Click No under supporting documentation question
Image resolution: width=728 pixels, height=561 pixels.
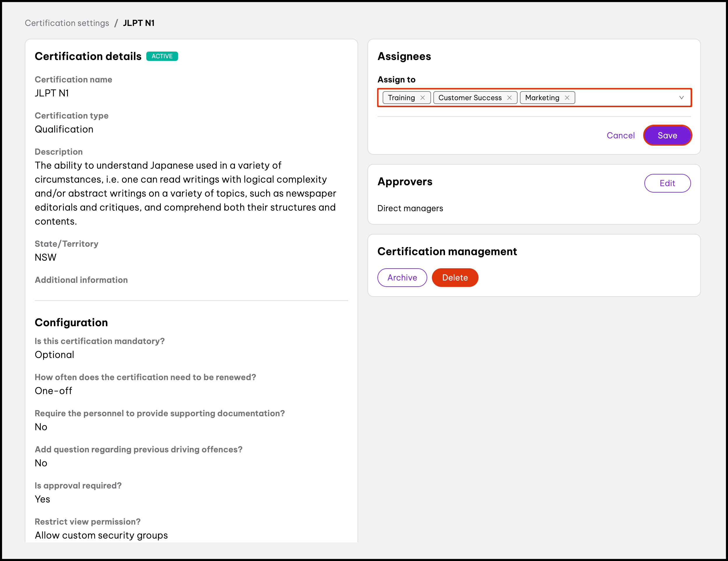41,427
